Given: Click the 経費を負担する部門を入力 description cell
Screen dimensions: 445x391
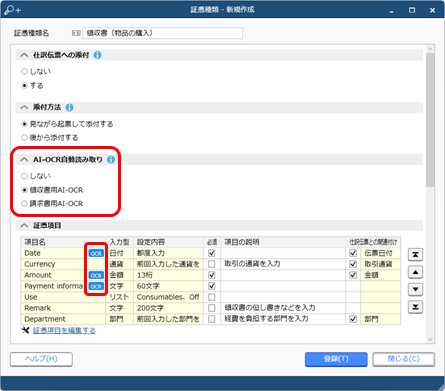Looking at the screenshot, I should [283, 319].
